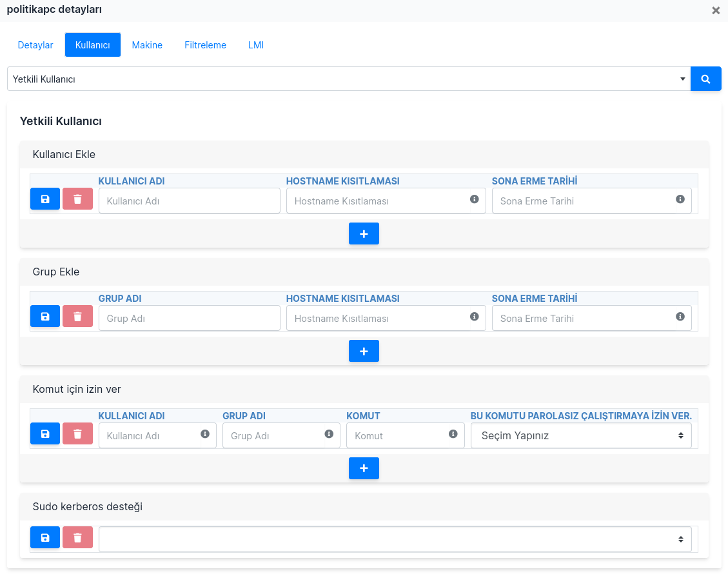Show info for Grup Ekle Hostname Kısıtlaması
The height and width of the screenshot is (576, 728).
point(474,316)
